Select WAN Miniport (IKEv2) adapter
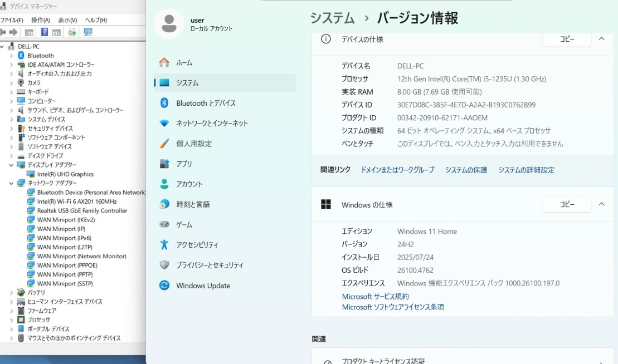The width and height of the screenshot is (618, 364). click(65, 220)
